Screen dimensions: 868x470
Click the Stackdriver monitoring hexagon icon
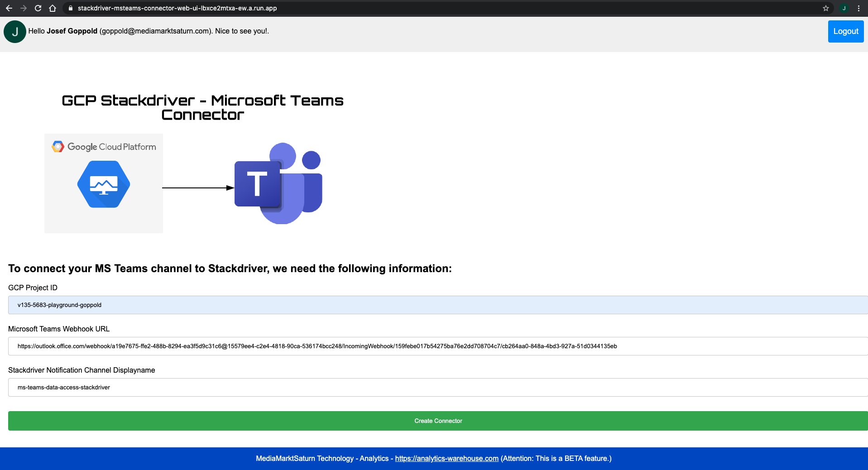tap(104, 184)
